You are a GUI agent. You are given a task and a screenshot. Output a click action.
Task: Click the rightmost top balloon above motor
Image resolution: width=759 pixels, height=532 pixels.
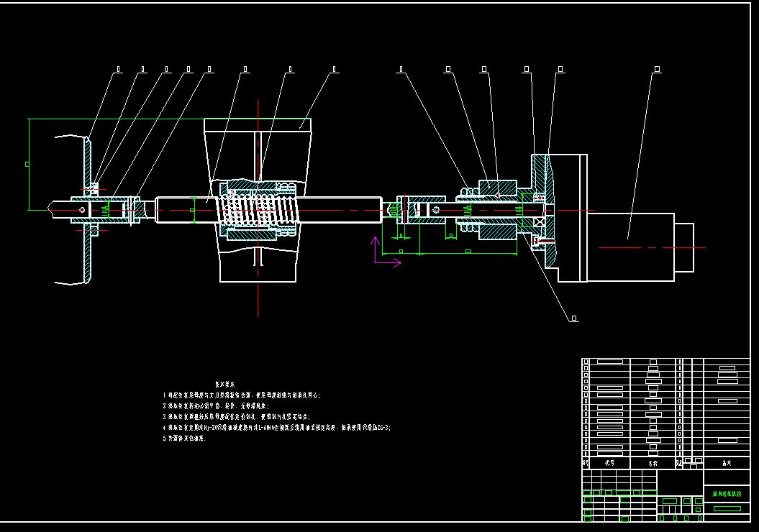(657, 70)
